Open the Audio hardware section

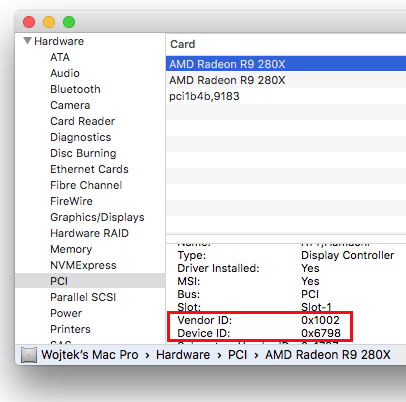[65, 73]
